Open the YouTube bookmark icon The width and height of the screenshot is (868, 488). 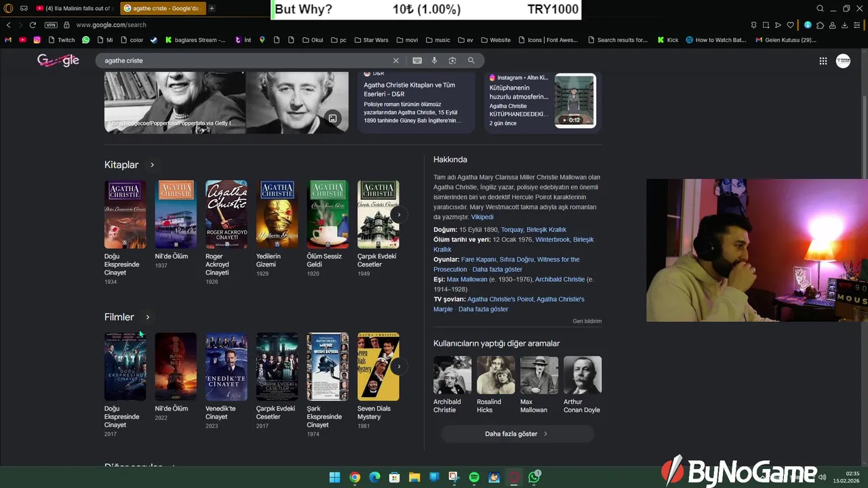tap(22, 40)
